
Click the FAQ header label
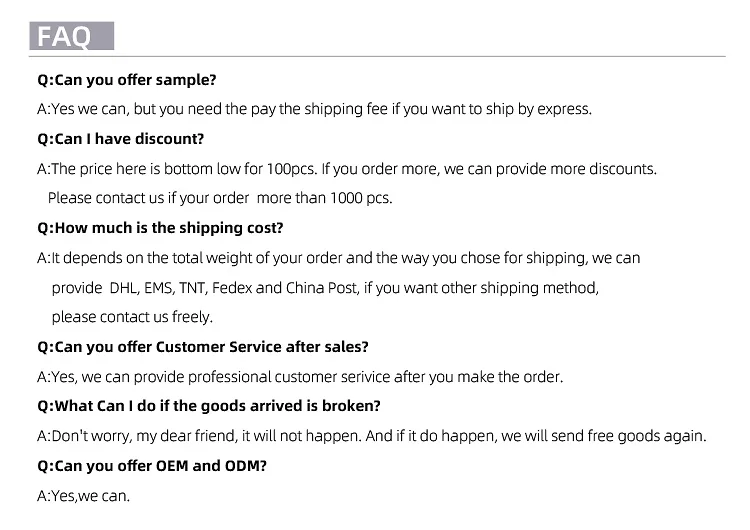66,37
